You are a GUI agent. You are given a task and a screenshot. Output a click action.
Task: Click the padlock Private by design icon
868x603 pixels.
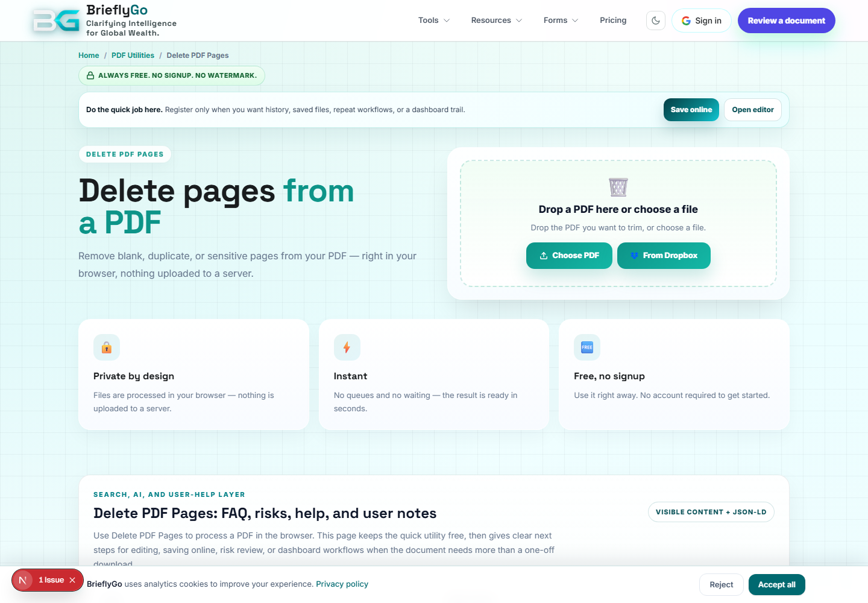point(107,347)
